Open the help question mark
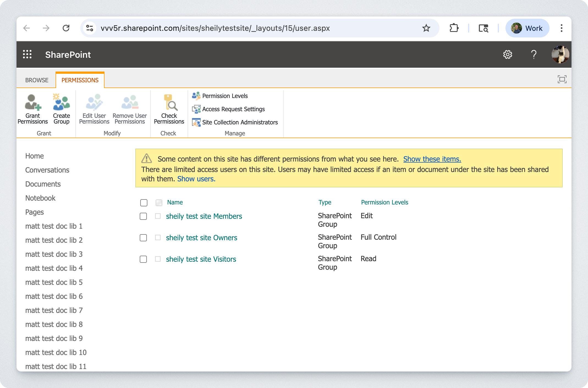The image size is (588, 388). (x=534, y=54)
